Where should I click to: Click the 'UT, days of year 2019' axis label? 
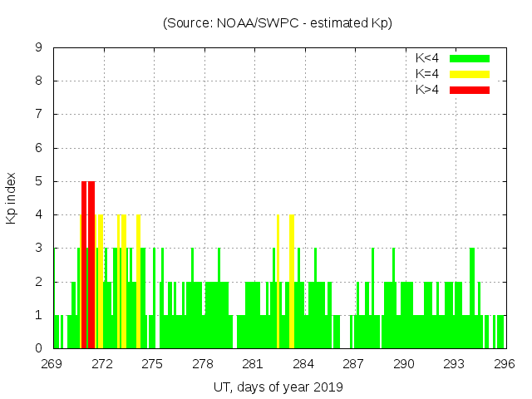[x=278, y=387]
